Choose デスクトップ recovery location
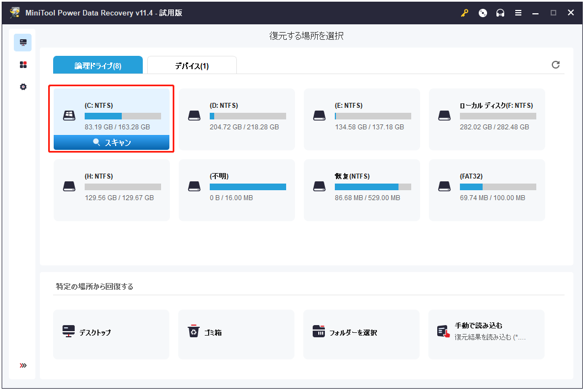 [111, 334]
